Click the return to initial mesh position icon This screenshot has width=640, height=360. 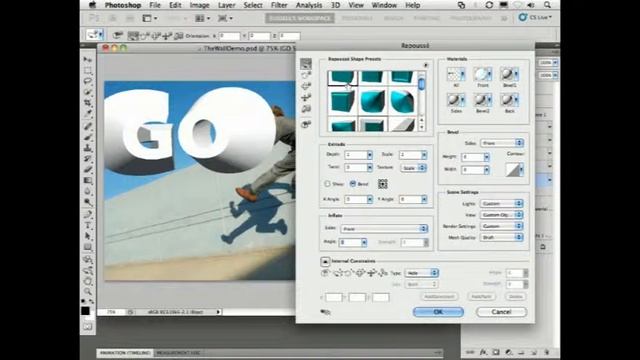coord(306,124)
